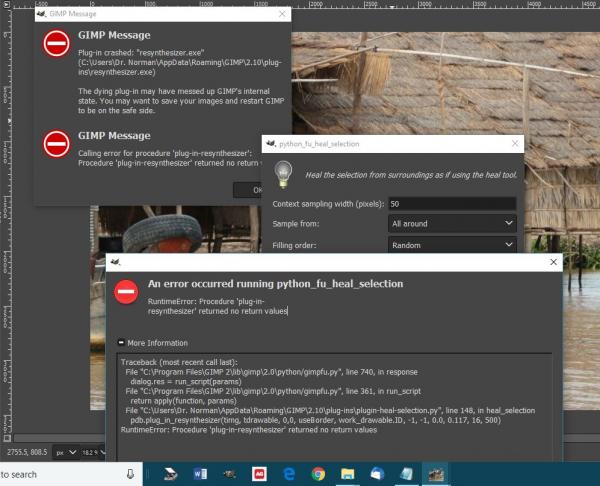This screenshot has height=486, width=600.
Task: Click the taskbar search box
Action: 71,474
